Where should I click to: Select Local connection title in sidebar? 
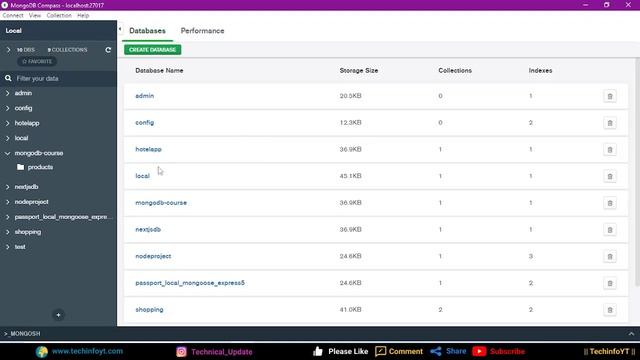pyautogui.click(x=13, y=31)
